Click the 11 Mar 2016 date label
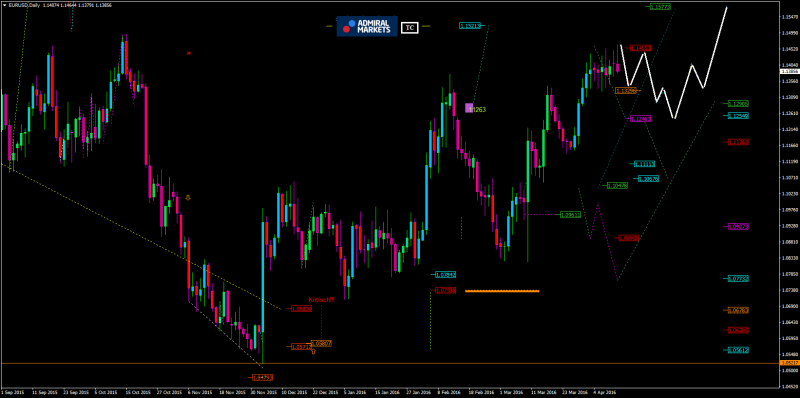This screenshot has width=800, height=398. [543, 393]
